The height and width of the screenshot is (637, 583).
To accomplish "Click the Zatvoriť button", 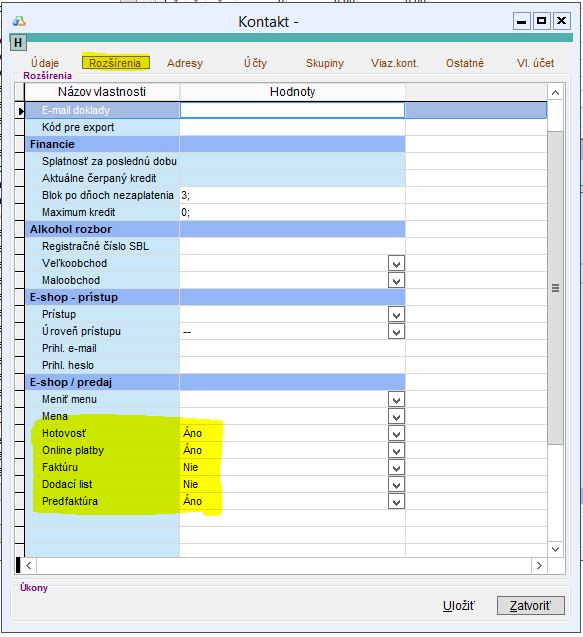I will pyautogui.click(x=531, y=606).
